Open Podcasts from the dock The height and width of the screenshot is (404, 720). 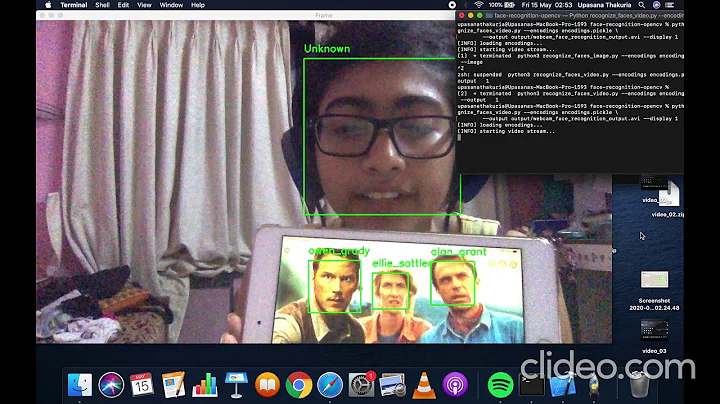455,385
